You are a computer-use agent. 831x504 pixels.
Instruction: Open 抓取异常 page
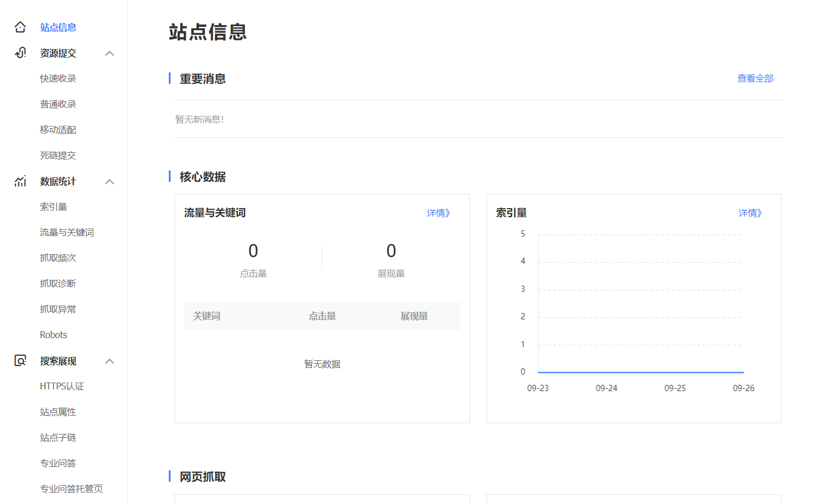click(58, 310)
